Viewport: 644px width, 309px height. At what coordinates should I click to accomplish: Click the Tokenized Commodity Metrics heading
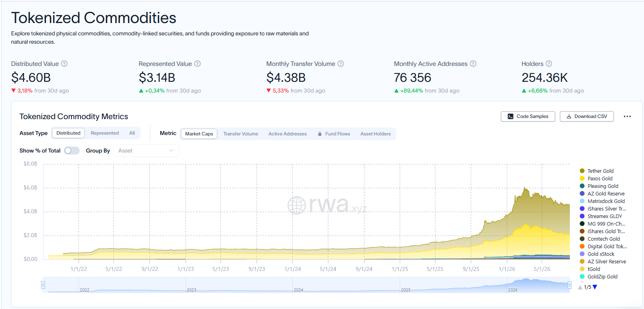(74, 116)
